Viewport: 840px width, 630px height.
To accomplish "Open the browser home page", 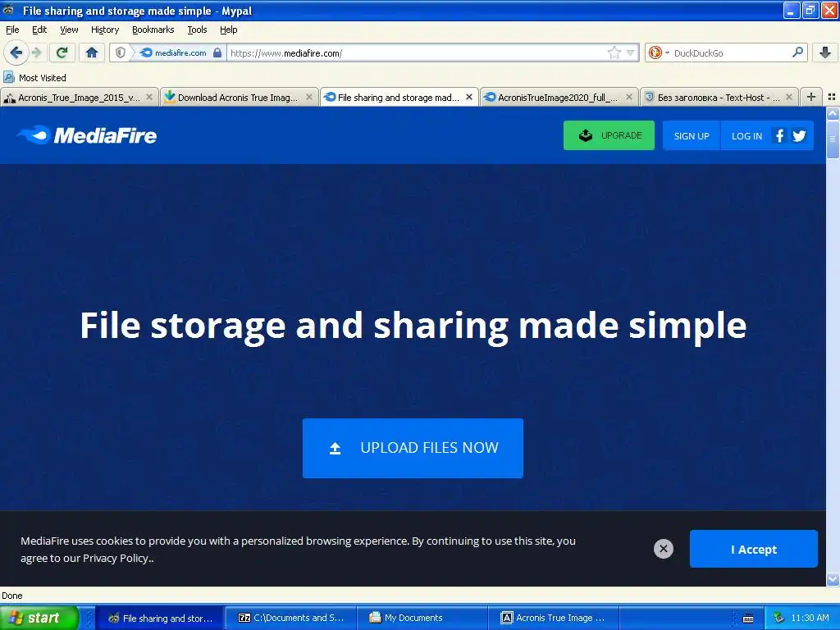I will point(92,52).
